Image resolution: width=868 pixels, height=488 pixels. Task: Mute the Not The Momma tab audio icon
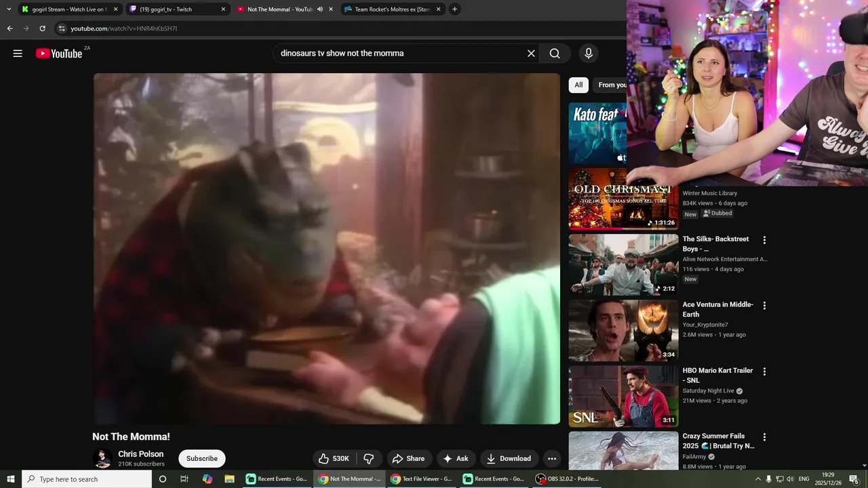coord(320,9)
